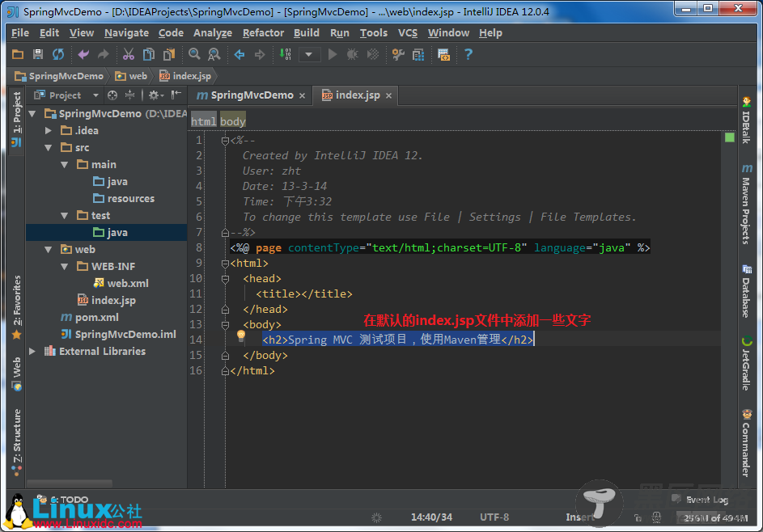Select web.xml in the project tree
Screen dimensions: 763x532
tap(121, 284)
